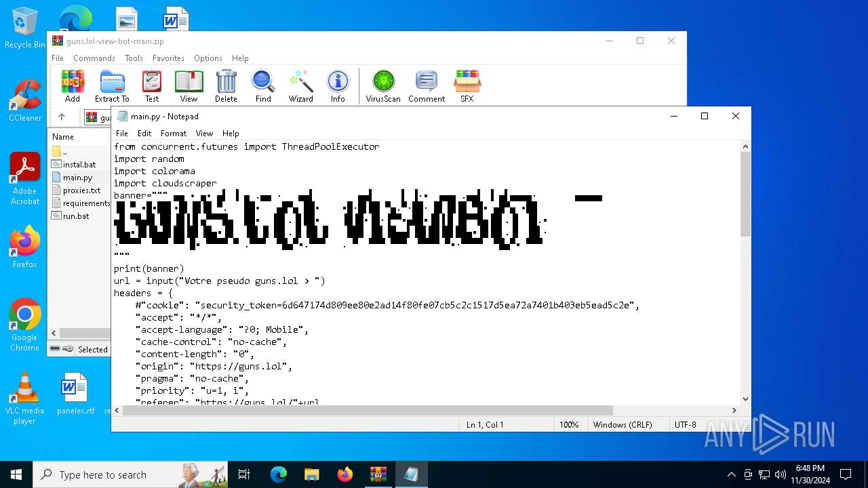Click the Add archive icon in WinRAR
This screenshot has width=868, height=488.
[73, 86]
